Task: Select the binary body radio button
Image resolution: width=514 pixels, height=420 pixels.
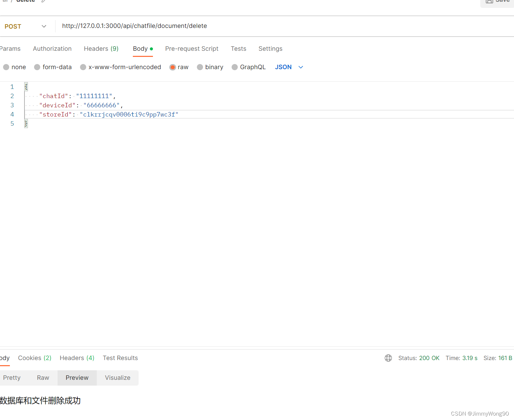Action: [x=200, y=67]
